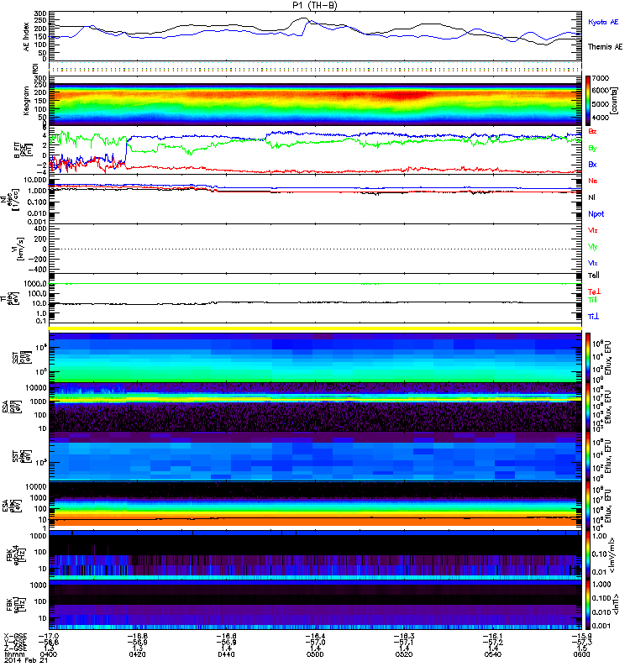Select the blue Bx legend entry

pos(593,164)
